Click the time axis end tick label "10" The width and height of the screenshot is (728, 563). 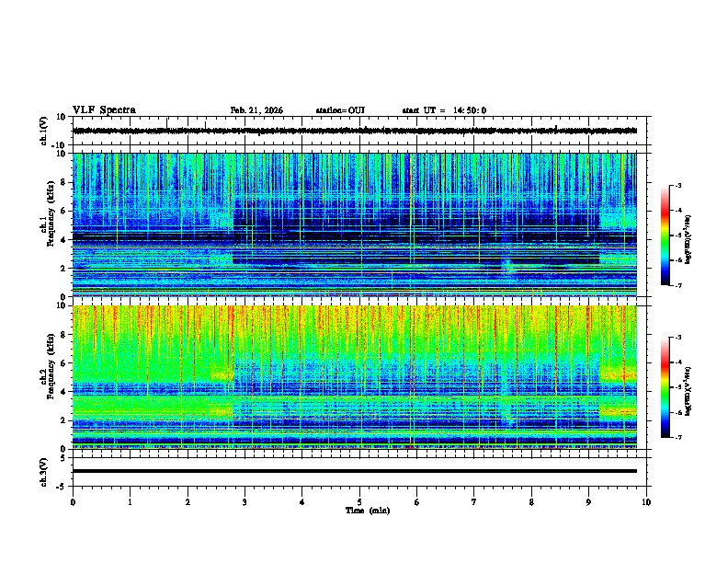tap(646, 502)
